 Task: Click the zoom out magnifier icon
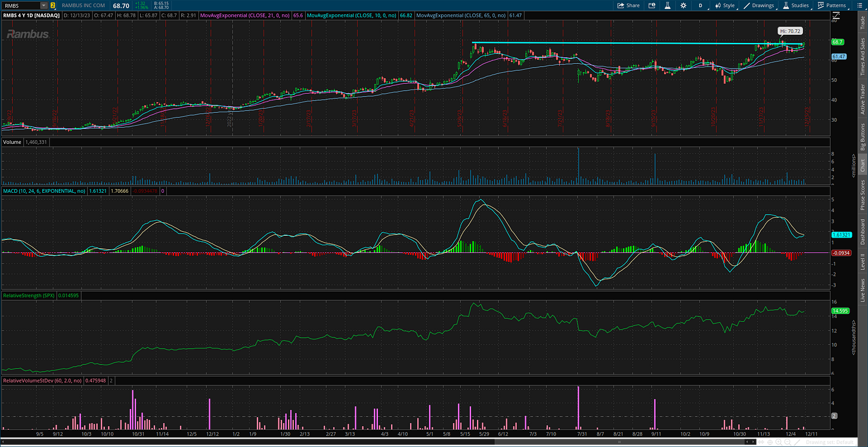point(788,442)
